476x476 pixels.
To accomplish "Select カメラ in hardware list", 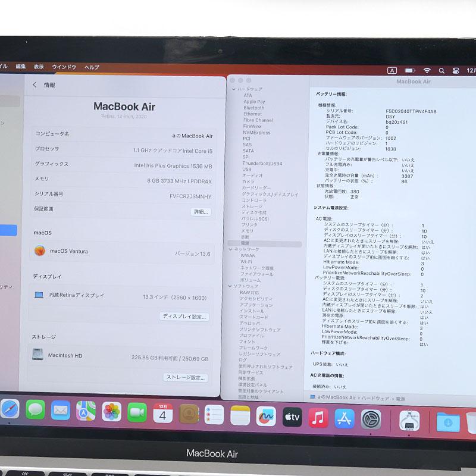I will click(x=248, y=181).
